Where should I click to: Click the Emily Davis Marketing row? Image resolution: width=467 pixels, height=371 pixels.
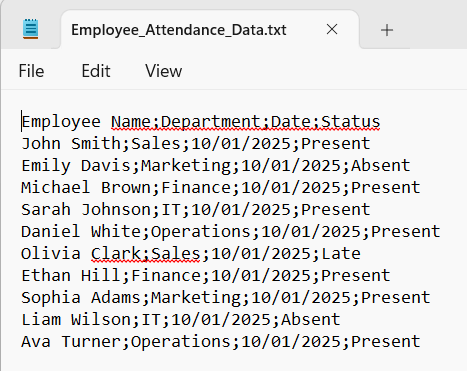216,166
